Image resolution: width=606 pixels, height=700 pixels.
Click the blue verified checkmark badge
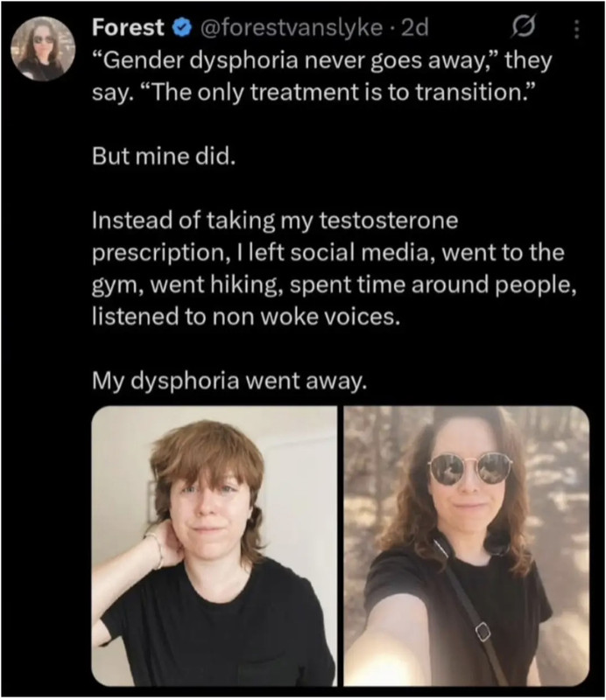pyautogui.click(x=182, y=28)
